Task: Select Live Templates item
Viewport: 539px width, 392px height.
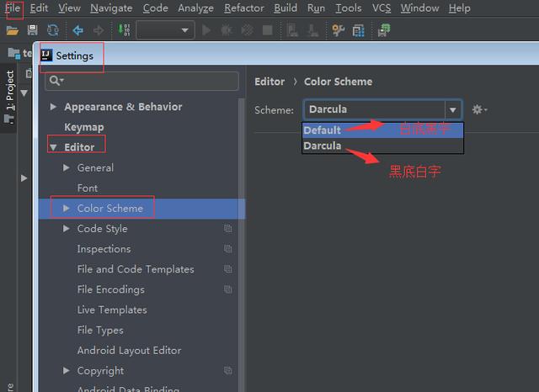Action: pos(112,310)
